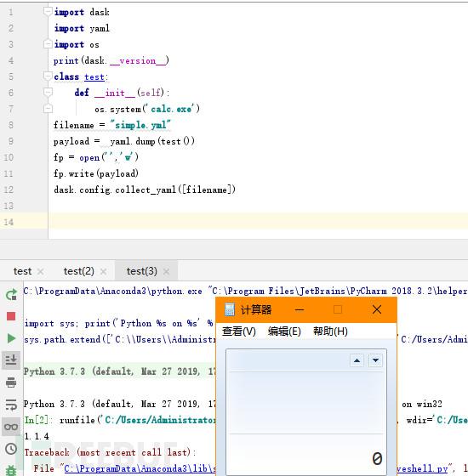Switch to the test(2) console tab

78,271
